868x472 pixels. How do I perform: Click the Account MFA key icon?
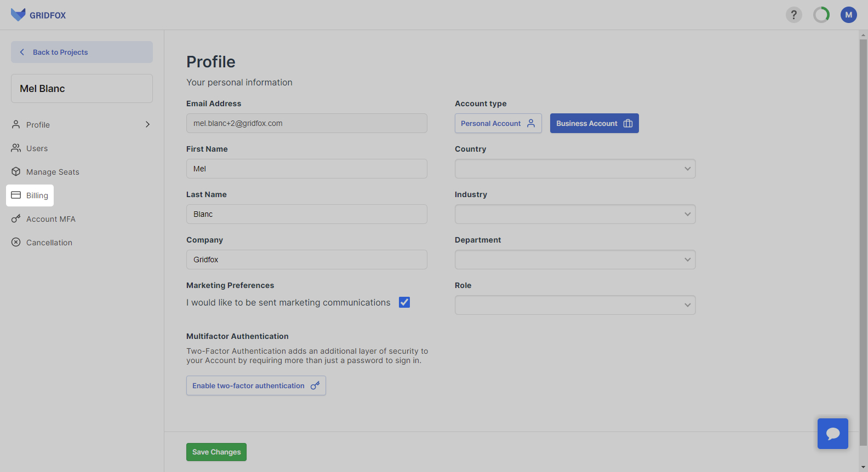[16, 219]
